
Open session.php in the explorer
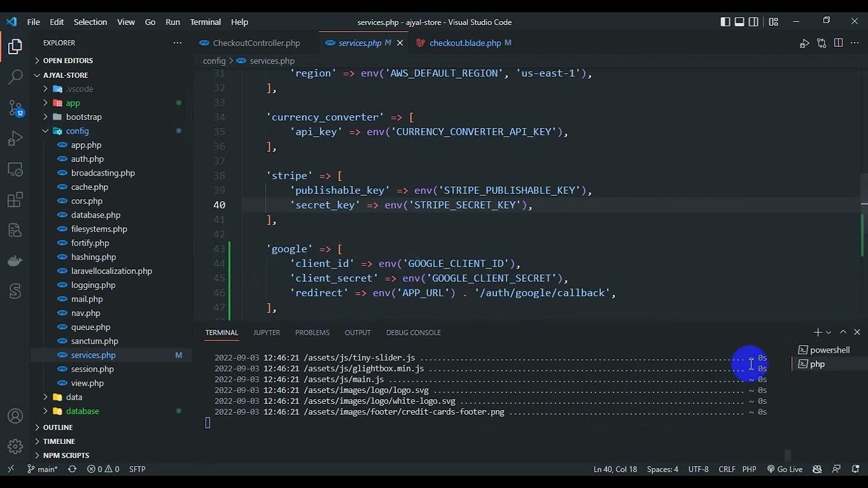click(x=92, y=369)
